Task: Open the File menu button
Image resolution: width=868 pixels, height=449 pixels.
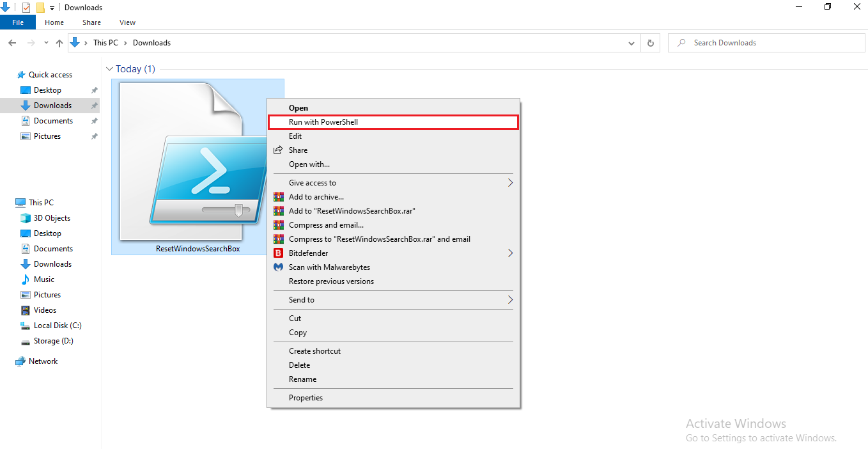Action: 18,22
